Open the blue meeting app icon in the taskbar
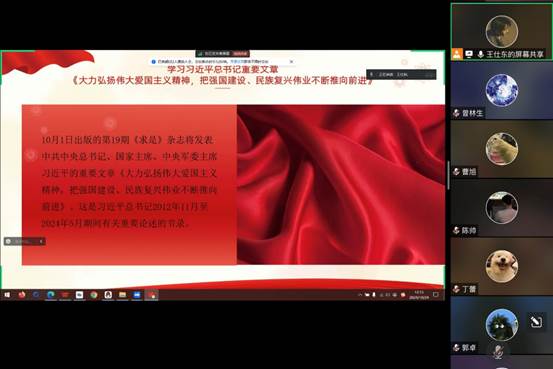The height and width of the screenshot is (369, 553). tap(137, 295)
